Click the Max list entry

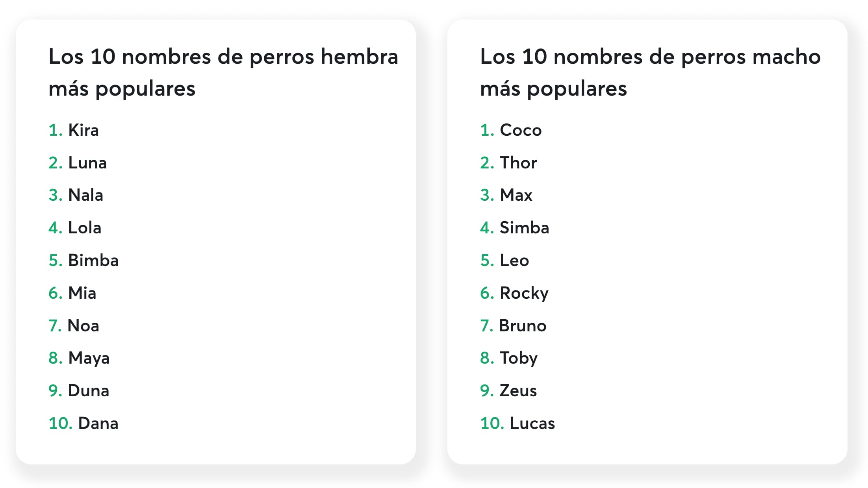point(516,195)
